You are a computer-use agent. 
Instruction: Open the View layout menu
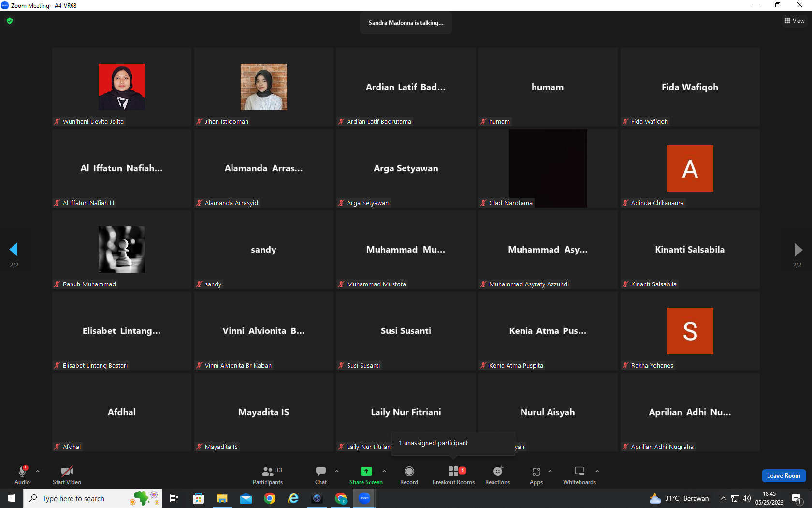(x=795, y=21)
